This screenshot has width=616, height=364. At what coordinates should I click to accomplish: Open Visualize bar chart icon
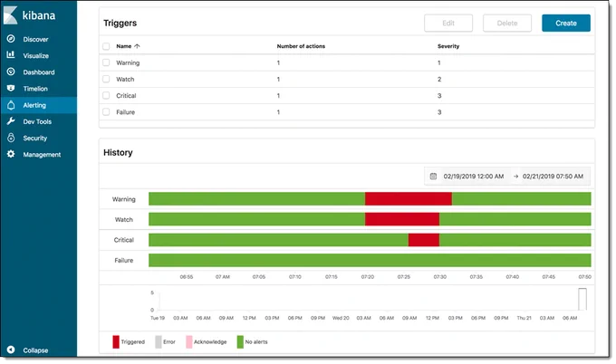(x=11, y=55)
